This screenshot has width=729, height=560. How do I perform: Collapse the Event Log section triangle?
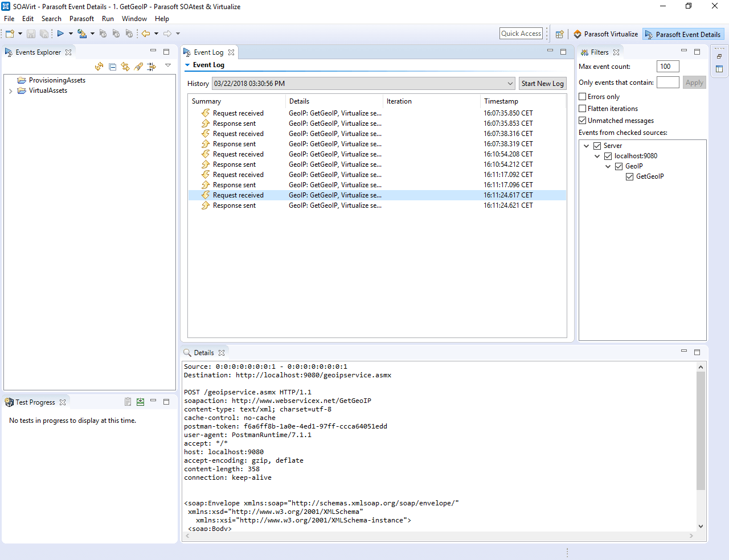pos(187,65)
